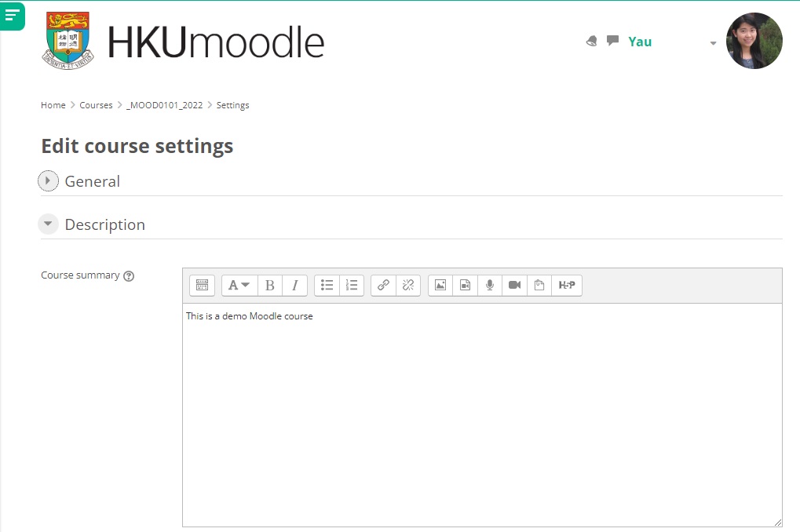Screen dimensions: 800x532
Task: Click the notifications bell icon
Action: point(592,42)
